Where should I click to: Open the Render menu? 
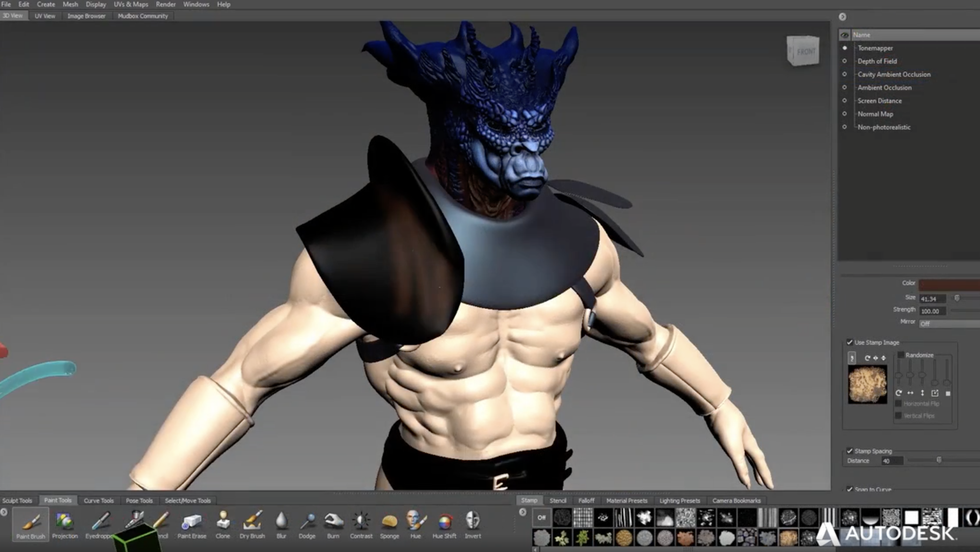(165, 5)
